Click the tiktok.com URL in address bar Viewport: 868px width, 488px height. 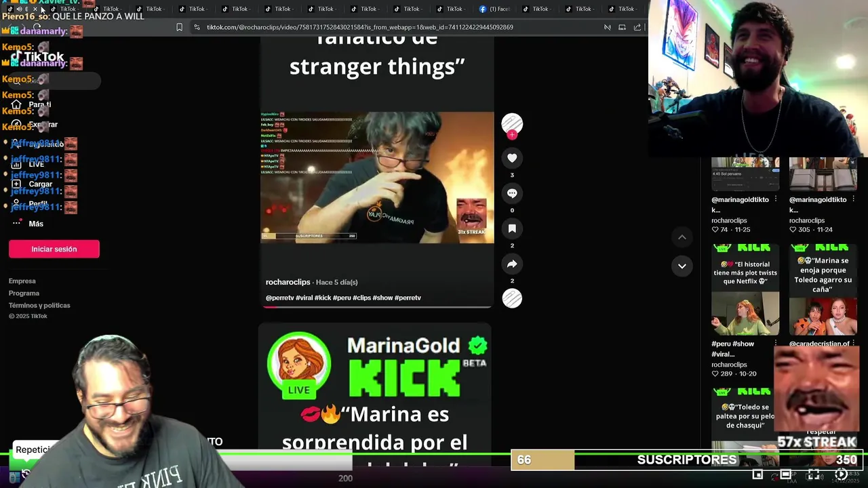tap(359, 27)
